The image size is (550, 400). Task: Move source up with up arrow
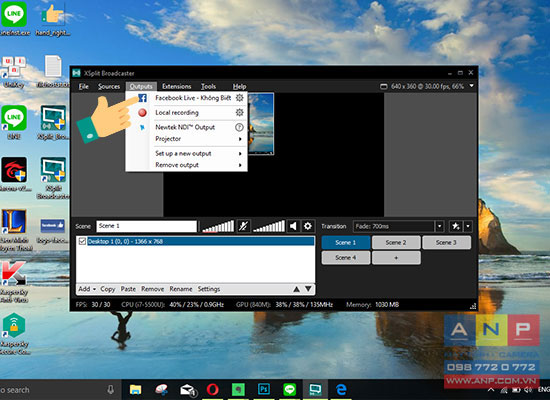coord(296,289)
